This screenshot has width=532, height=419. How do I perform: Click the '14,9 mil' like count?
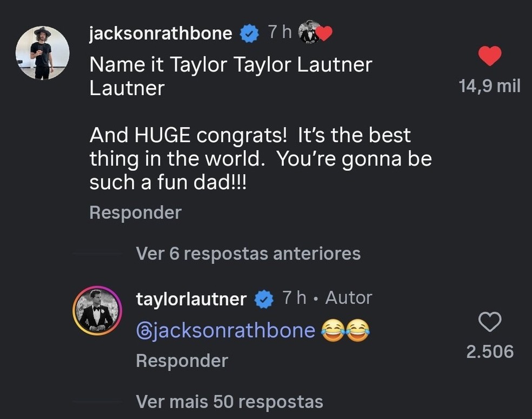(488, 85)
